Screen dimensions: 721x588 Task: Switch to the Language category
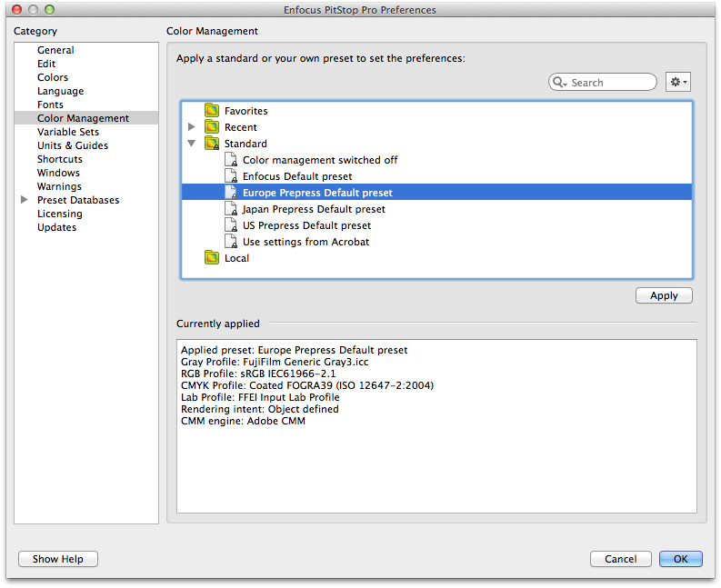click(x=61, y=91)
